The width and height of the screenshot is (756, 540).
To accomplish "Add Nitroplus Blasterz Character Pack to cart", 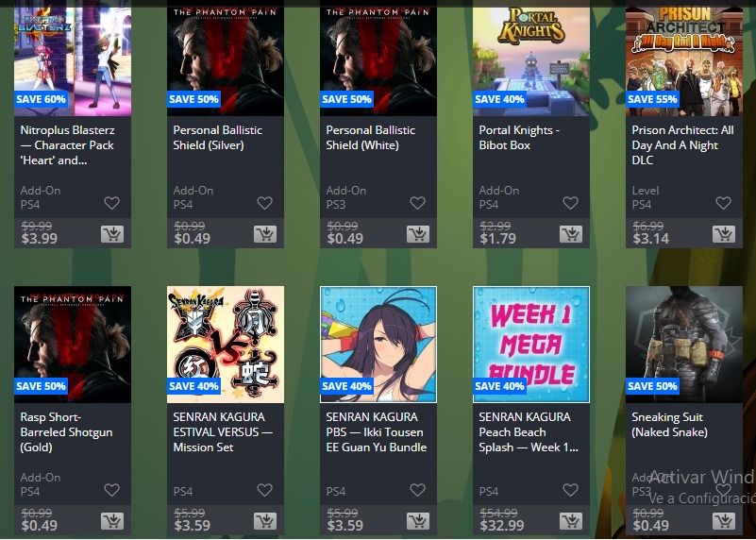I will (112, 234).
